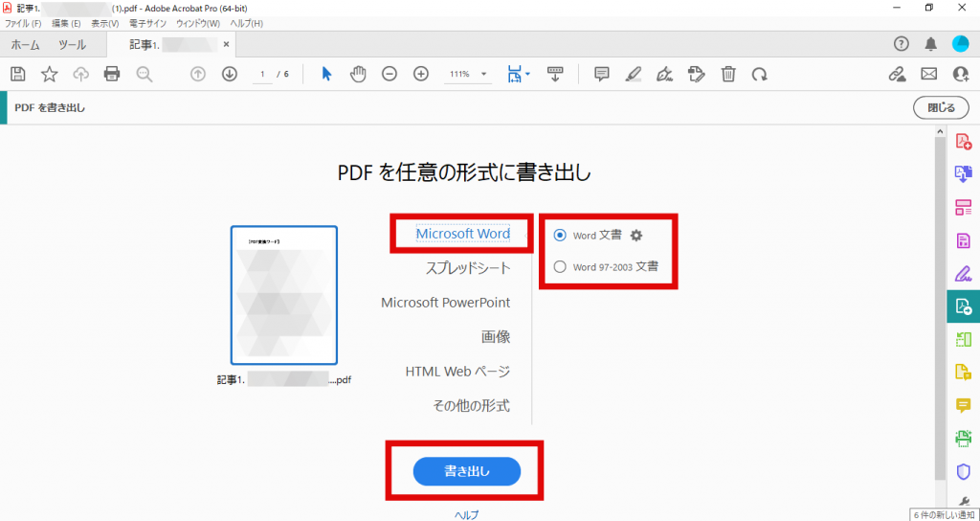Select the arrow Selection tool

tap(326, 74)
